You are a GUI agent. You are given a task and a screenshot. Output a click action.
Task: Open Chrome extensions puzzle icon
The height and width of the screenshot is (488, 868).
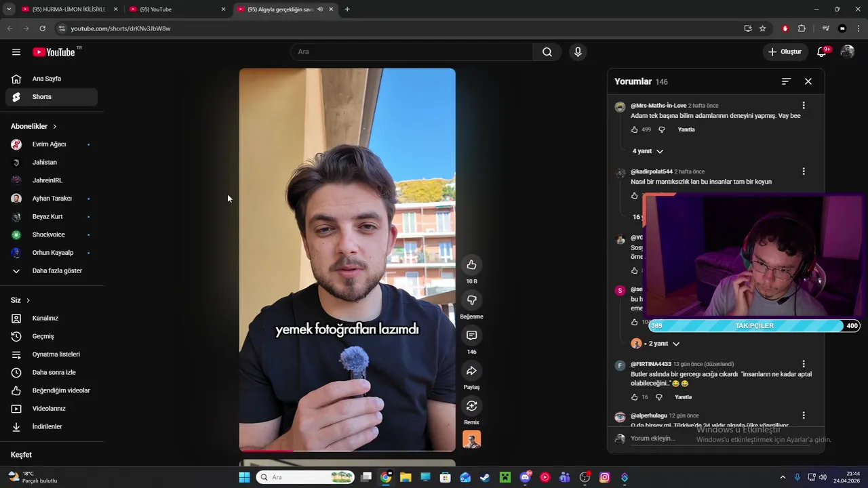coord(802,28)
